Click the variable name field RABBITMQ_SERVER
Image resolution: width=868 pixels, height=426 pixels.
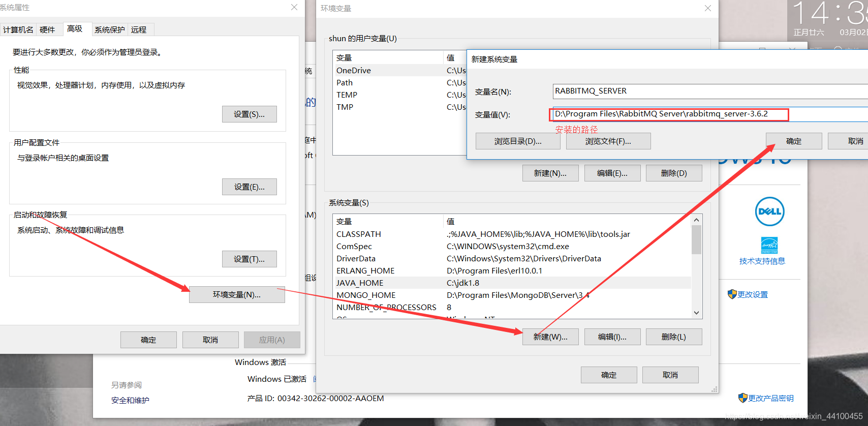coord(710,91)
